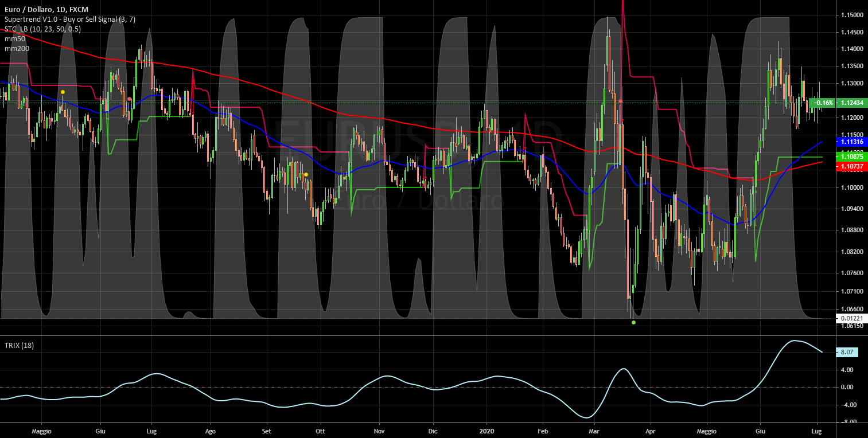The width and height of the screenshot is (868, 438).
Task: Click the mm200 moving average legend label
Action: coord(16,49)
